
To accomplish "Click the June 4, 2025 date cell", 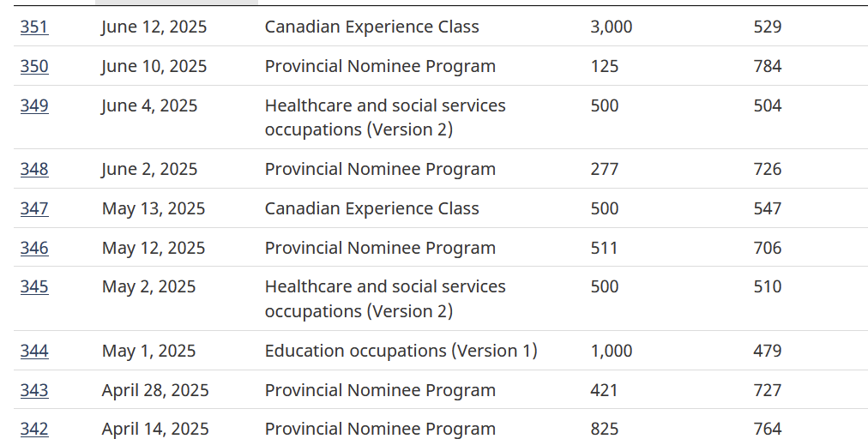I will pyautogui.click(x=149, y=105).
